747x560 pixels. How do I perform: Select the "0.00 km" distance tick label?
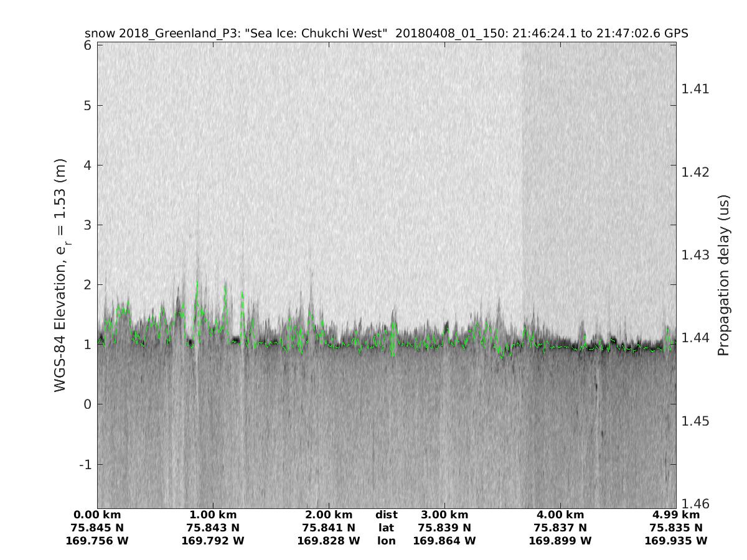(x=97, y=515)
